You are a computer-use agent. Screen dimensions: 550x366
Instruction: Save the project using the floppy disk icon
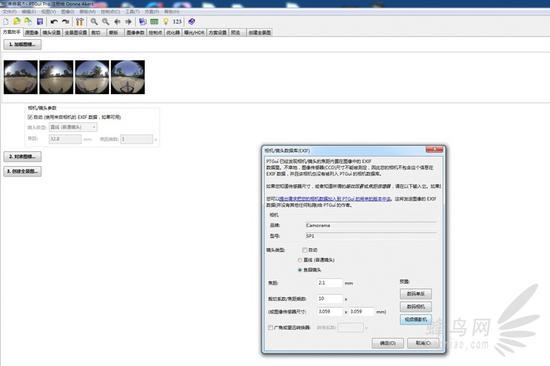pos(40,22)
